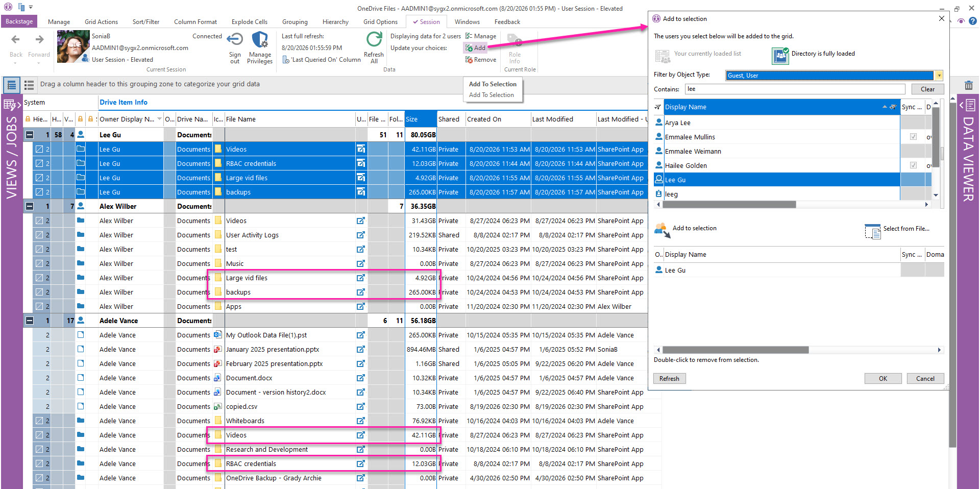Click the Clear button
The height and width of the screenshot is (489, 980).
(x=927, y=89)
